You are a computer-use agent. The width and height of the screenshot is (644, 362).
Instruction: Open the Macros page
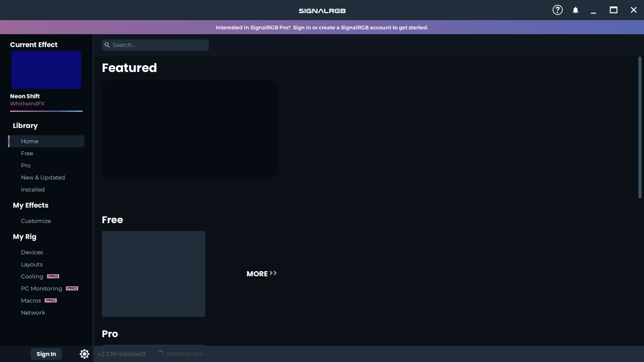[x=31, y=300]
